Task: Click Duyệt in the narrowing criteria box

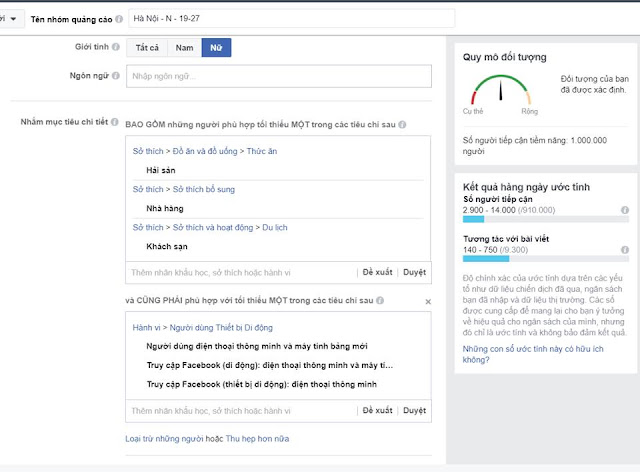Action: click(414, 410)
